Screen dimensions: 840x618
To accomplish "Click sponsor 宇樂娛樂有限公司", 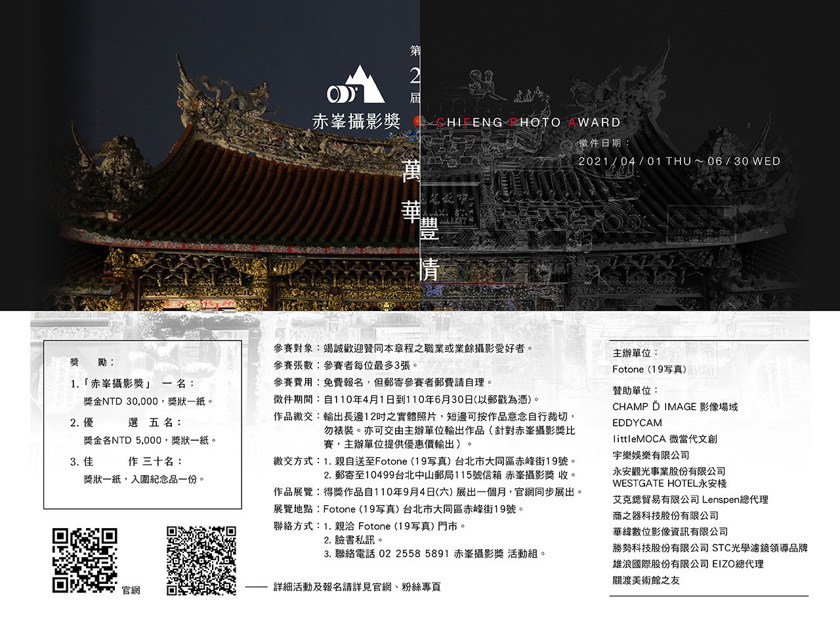I will click(x=651, y=455).
